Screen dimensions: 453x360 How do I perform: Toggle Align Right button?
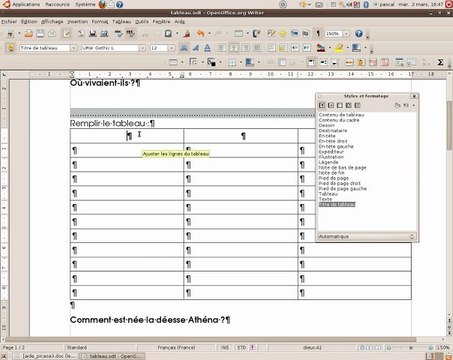pos(245,48)
